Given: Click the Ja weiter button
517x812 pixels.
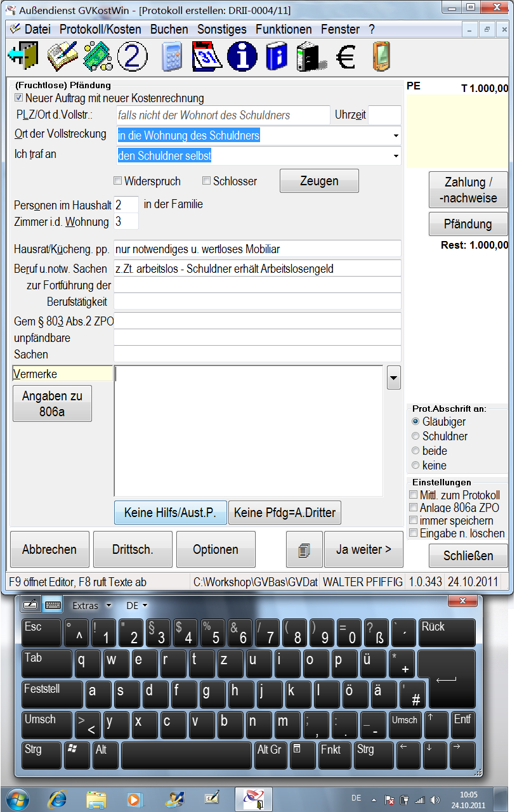Looking at the screenshot, I should [363, 549].
